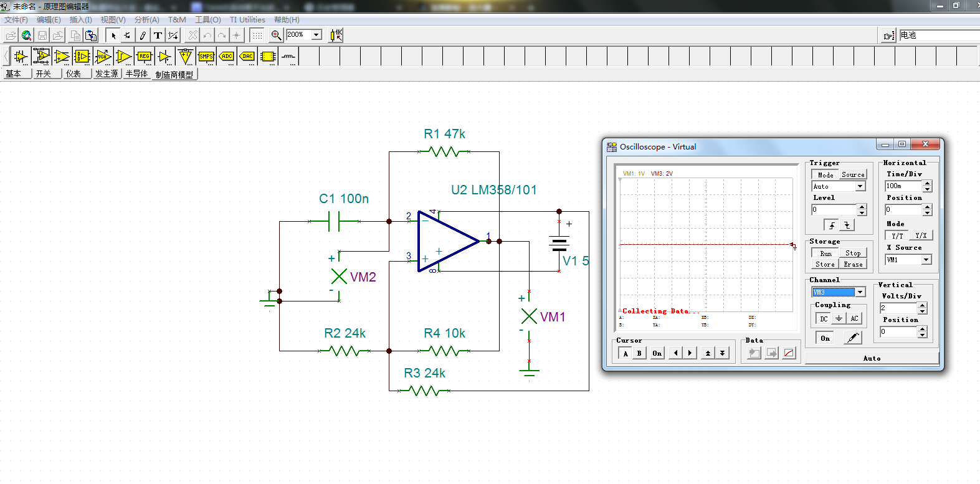980x484 pixels.
Task: Select the rising edge trigger icon
Action: [832, 225]
